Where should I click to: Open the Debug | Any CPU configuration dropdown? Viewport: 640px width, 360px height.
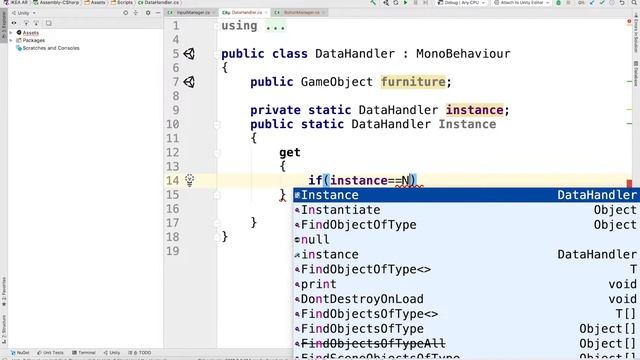[x=462, y=2]
